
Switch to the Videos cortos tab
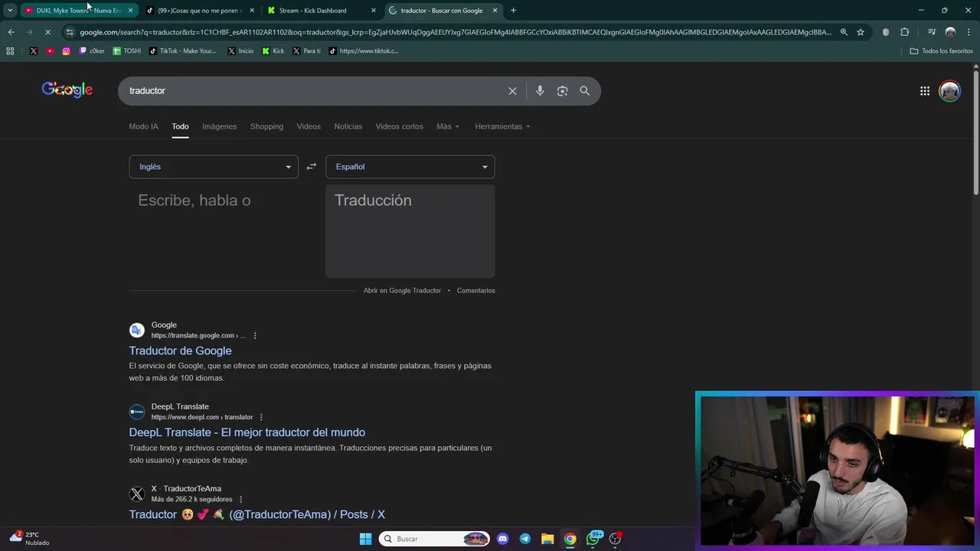pos(399,126)
